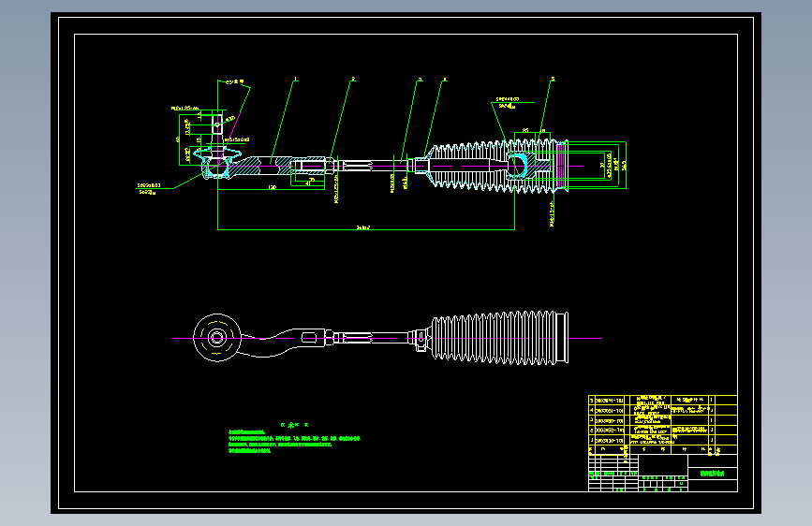Viewport: 812px width, 526px height.
Task: Pick the 120 length dimension text
Action: click(273, 187)
